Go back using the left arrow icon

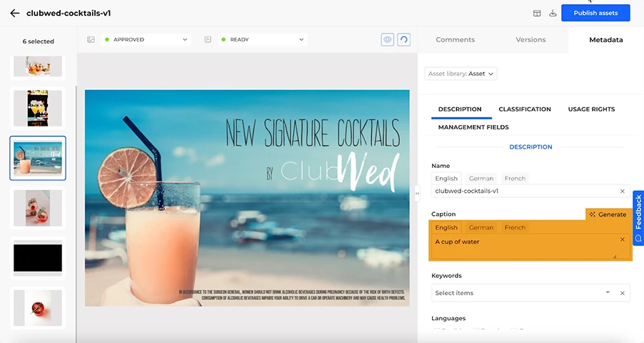click(15, 13)
